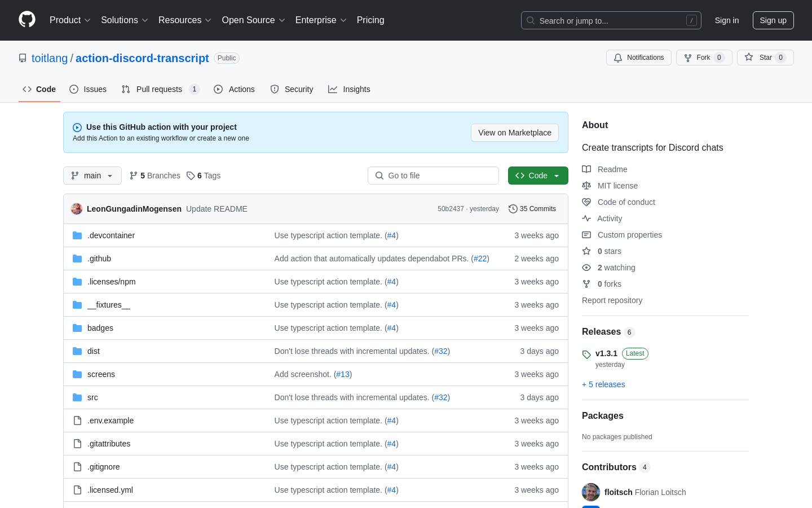The image size is (812, 508).
Task: Expand the Solutions menu
Action: click(x=124, y=20)
